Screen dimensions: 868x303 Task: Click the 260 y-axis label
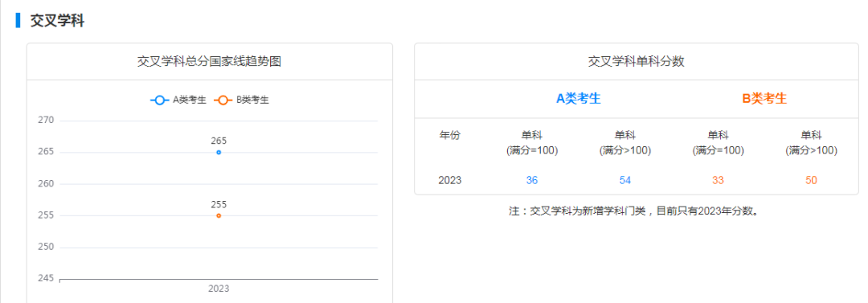(46, 183)
